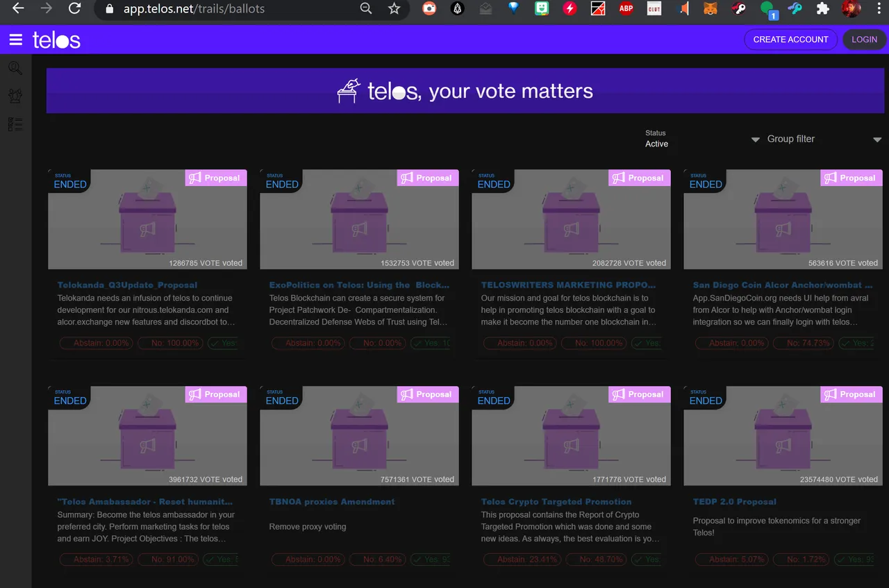
Task: Open the voting hand icon in the sidebar
Action: [15, 96]
